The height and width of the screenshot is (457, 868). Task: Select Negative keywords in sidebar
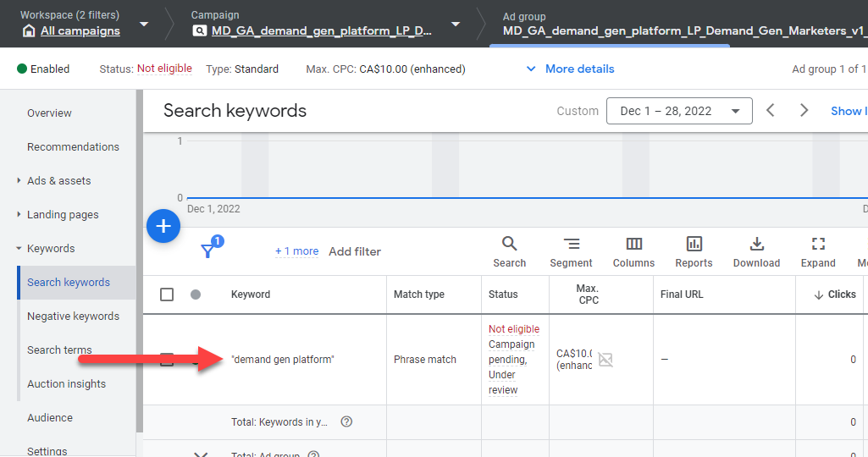pos(73,316)
